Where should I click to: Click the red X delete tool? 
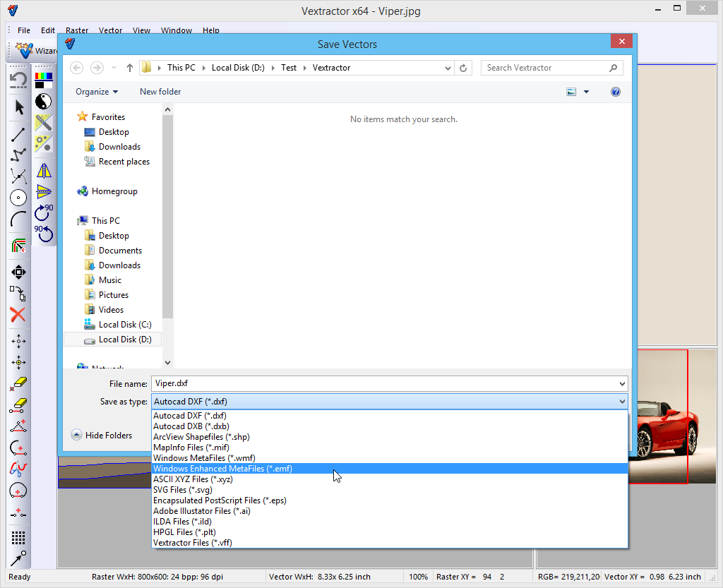click(18, 315)
